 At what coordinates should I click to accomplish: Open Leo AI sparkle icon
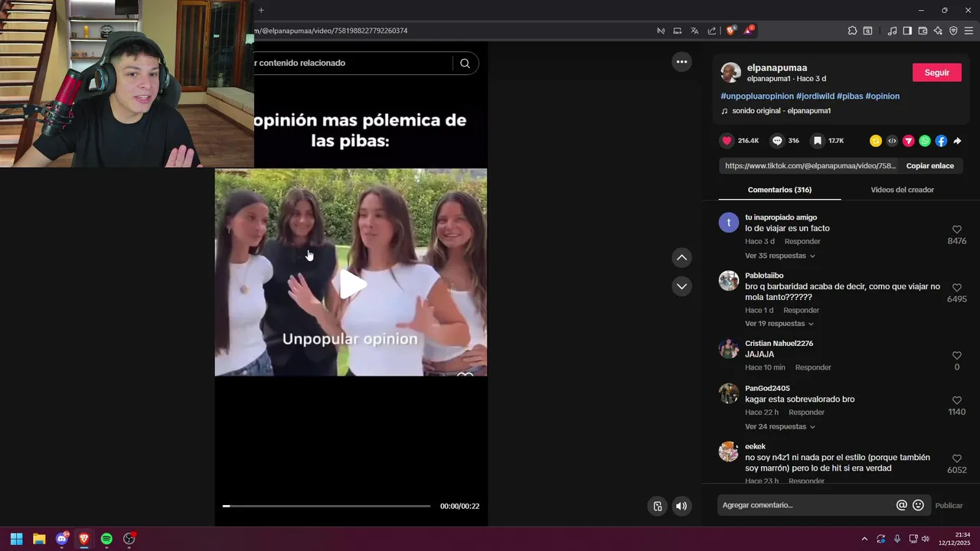[x=938, y=31]
